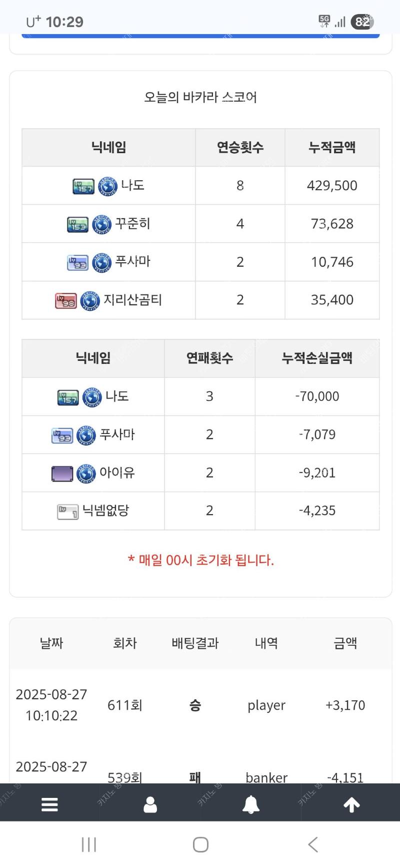Click 푸사마 in the win-streak table
This screenshot has height=868, width=400.
pos(132,261)
